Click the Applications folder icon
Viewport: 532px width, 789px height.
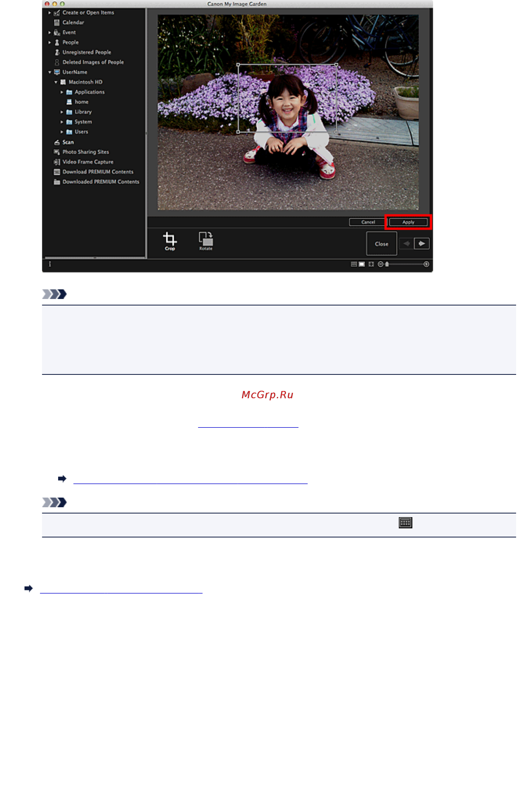(69, 92)
